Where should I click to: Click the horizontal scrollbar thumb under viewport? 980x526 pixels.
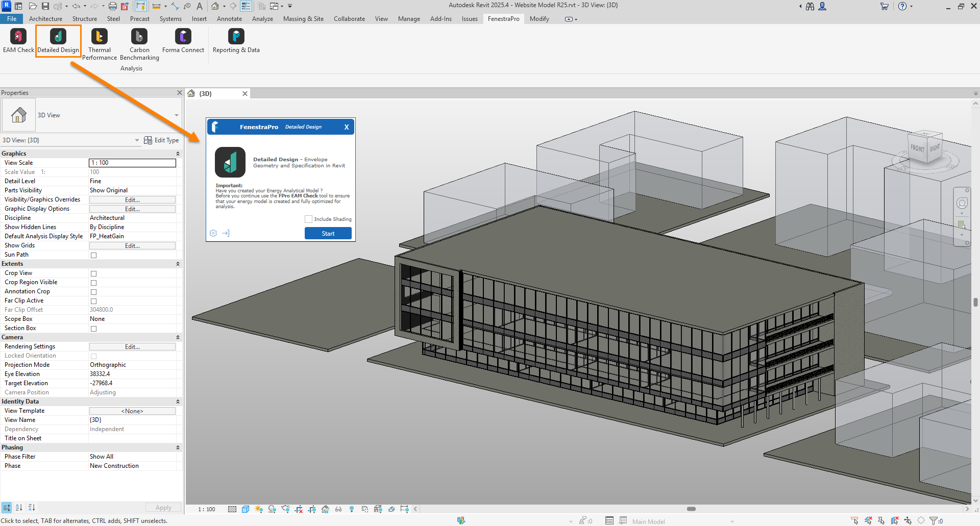(691, 509)
